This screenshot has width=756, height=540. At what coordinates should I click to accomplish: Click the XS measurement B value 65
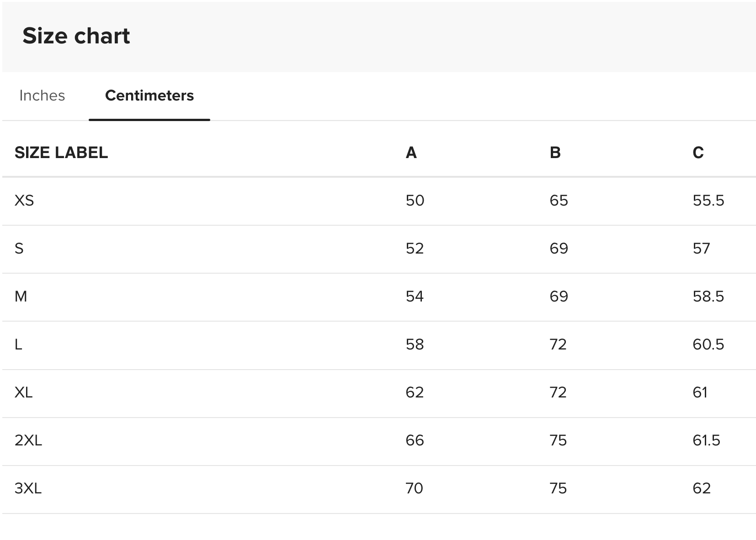click(559, 201)
